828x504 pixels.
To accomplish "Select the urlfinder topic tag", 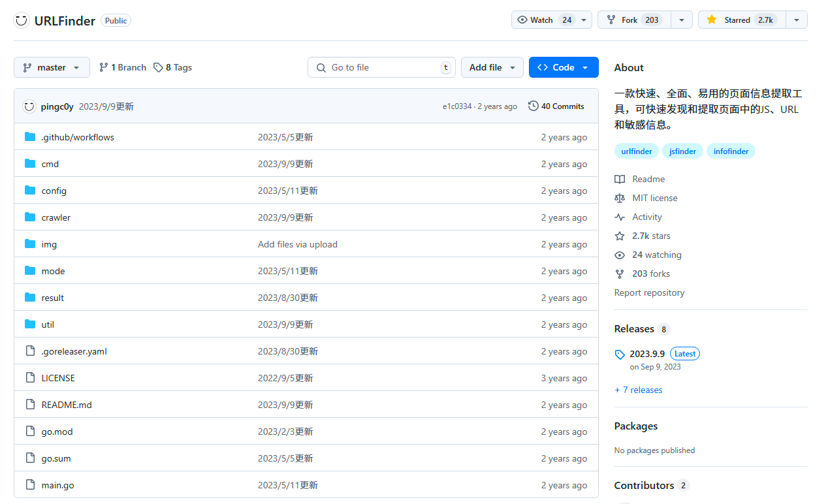I will click(x=637, y=151).
